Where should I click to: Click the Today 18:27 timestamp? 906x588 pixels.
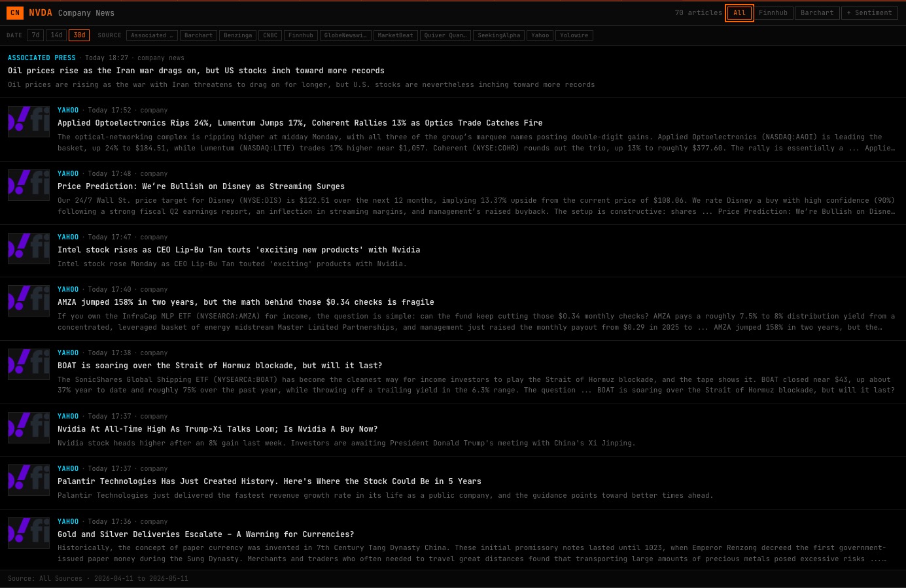pos(107,58)
